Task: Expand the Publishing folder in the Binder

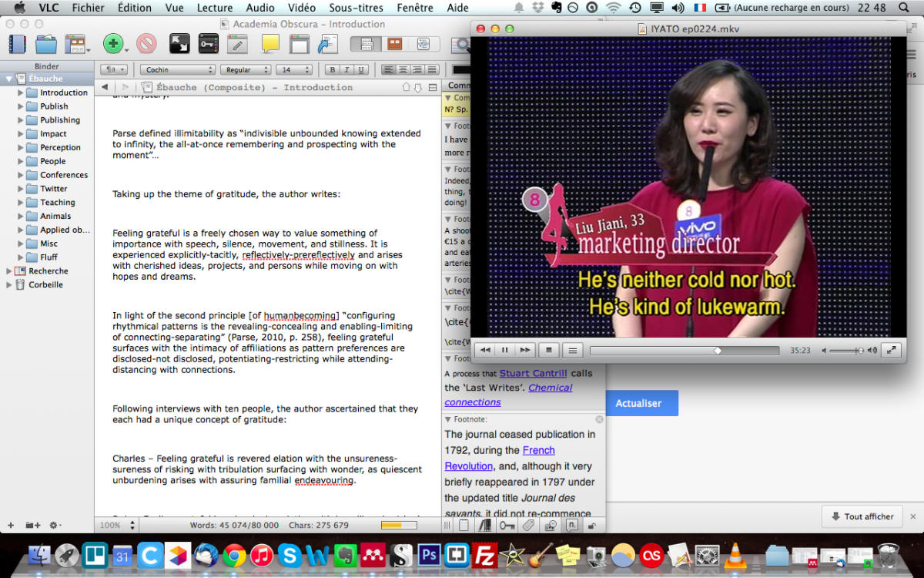Action: tap(21, 120)
